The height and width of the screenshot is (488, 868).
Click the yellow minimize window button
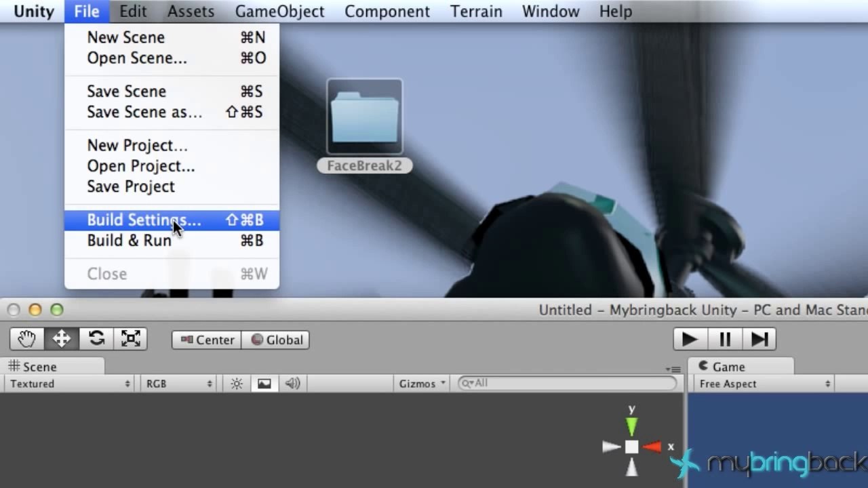pos(35,310)
